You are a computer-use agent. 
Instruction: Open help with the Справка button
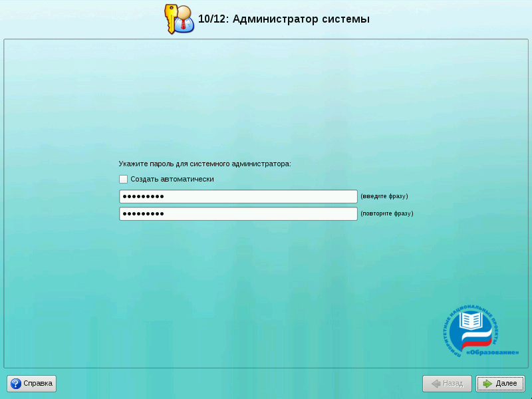[32, 384]
